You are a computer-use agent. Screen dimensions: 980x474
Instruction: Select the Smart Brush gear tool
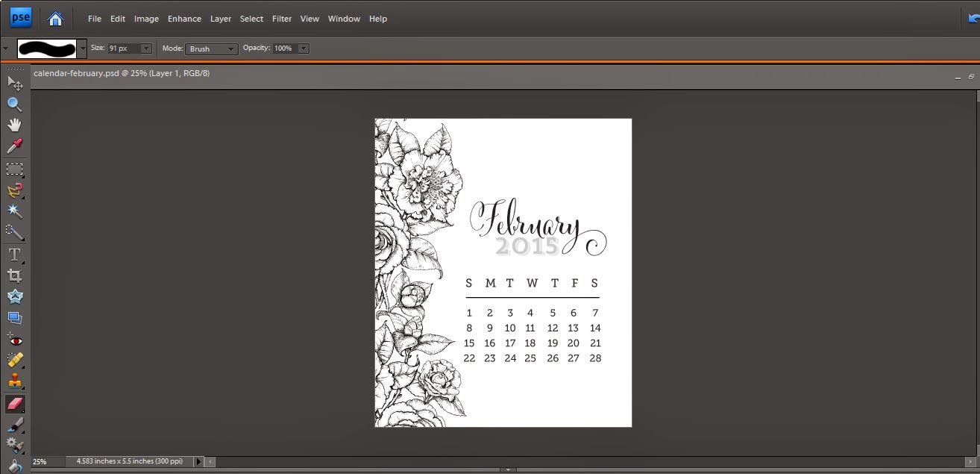(x=15, y=446)
